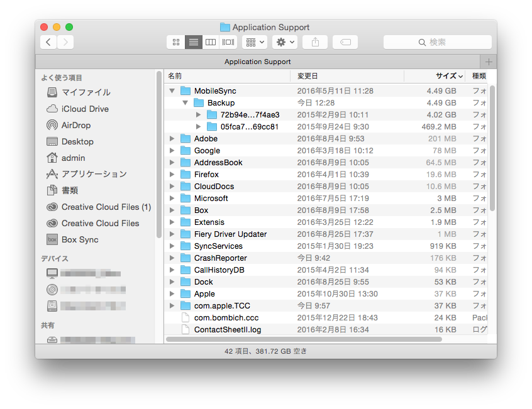Select the Box folder icon
The width and height of the screenshot is (532, 409).
pyautogui.click(x=186, y=210)
